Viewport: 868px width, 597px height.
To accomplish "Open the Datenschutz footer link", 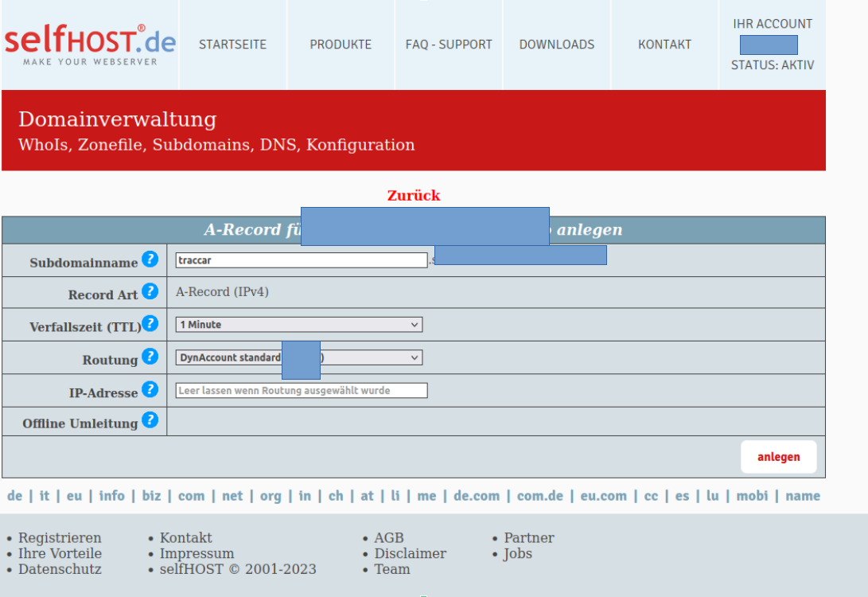I will tap(60, 569).
